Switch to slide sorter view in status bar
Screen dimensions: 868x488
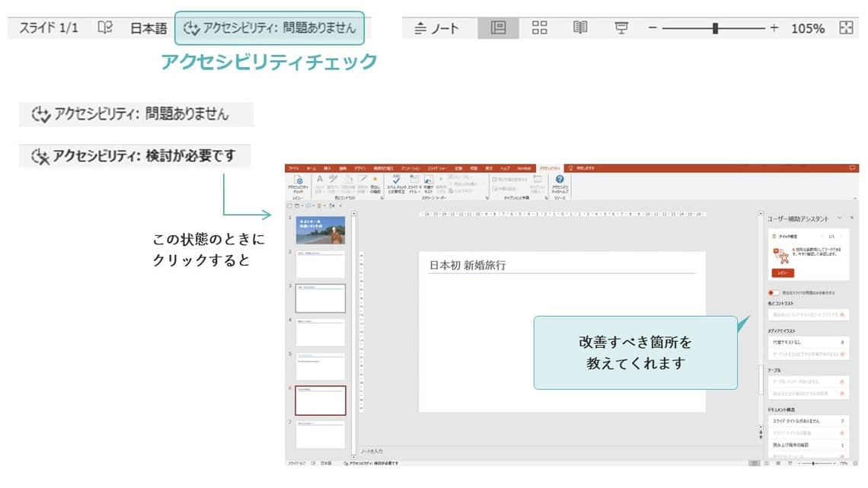point(539,27)
